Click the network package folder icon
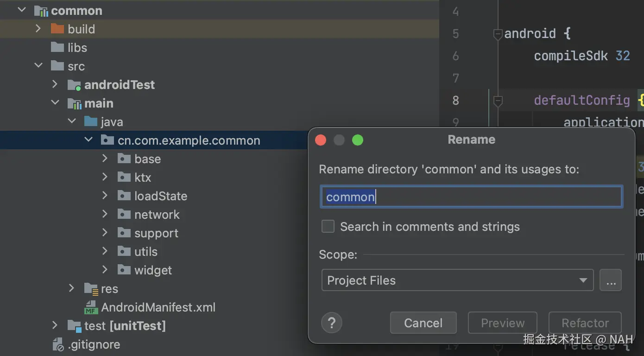 point(124,215)
